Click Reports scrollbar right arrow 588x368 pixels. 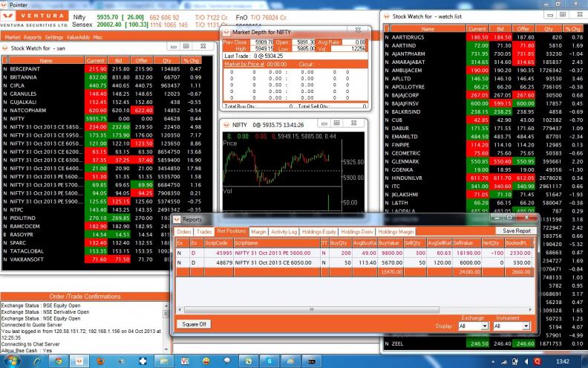click(x=530, y=310)
